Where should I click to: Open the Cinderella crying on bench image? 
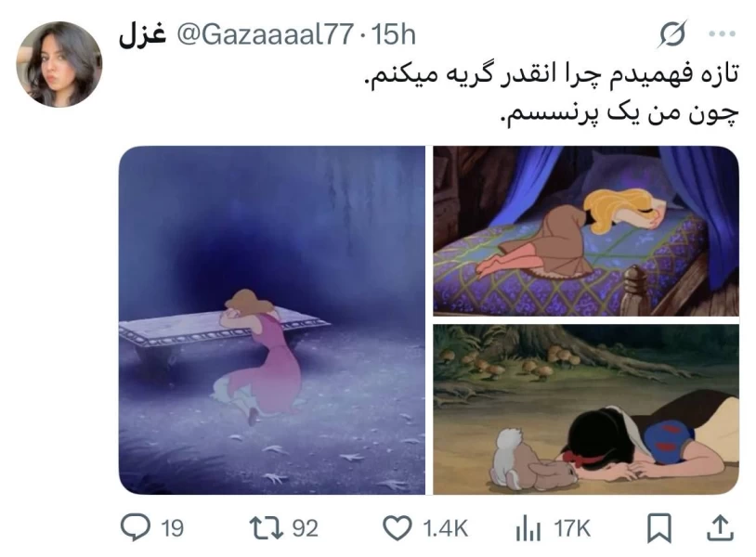click(x=272, y=320)
